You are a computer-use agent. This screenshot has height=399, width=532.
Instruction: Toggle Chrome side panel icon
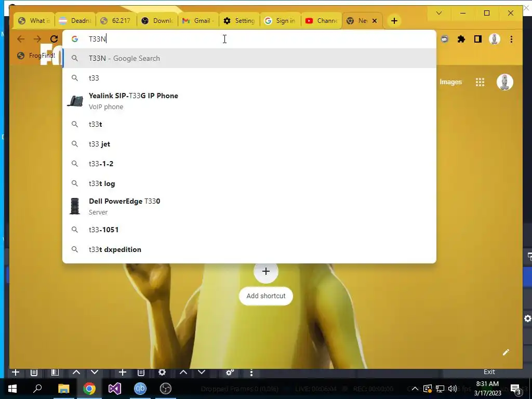coord(478,39)
